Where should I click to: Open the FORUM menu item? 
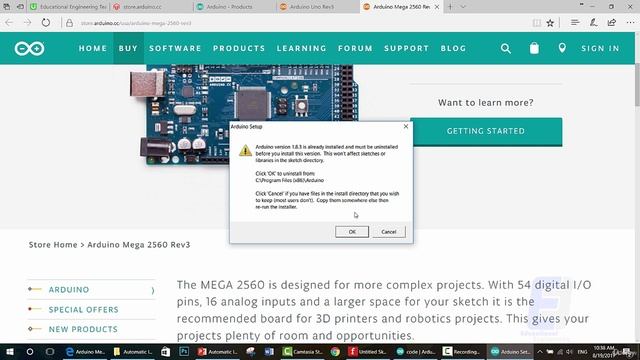355,48
